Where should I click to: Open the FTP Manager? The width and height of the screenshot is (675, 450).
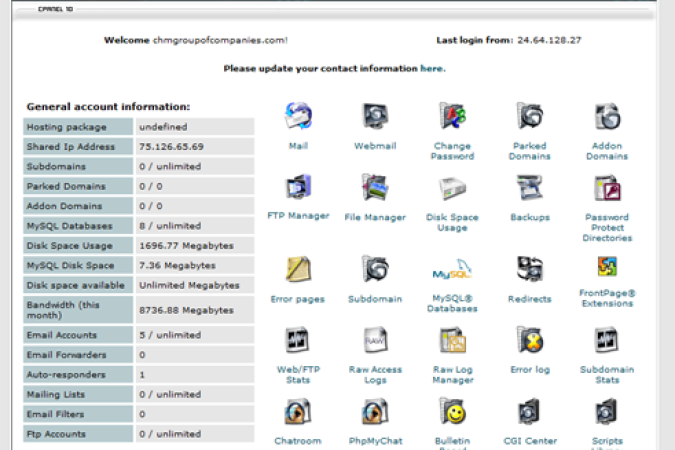[x=298, y=188]
